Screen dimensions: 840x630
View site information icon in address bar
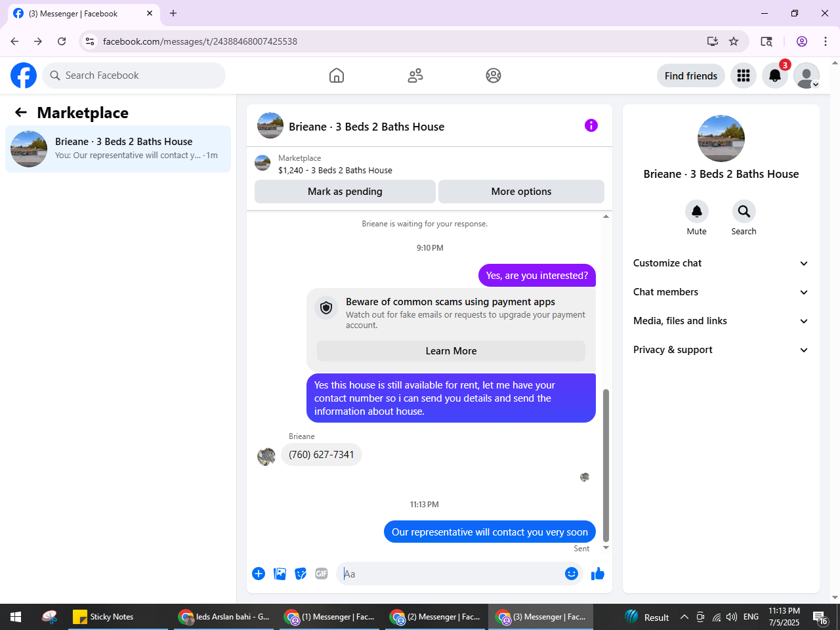[x=90, y=41]
